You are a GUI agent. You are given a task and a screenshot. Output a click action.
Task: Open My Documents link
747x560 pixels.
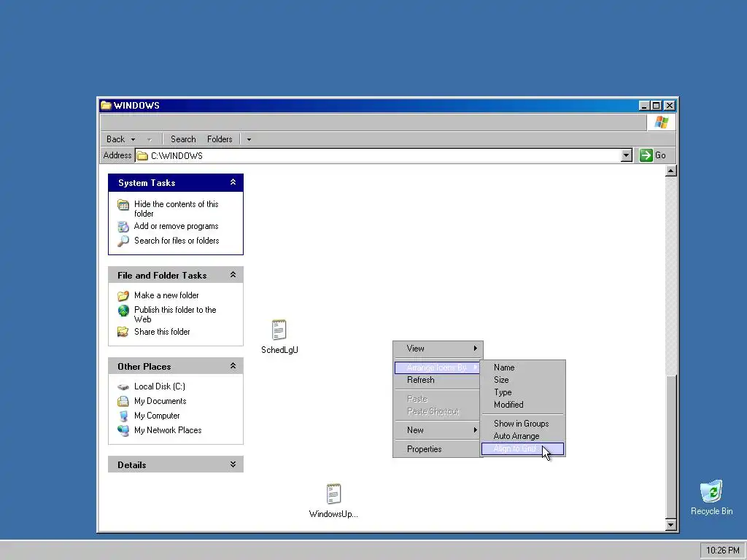[160, 401]
